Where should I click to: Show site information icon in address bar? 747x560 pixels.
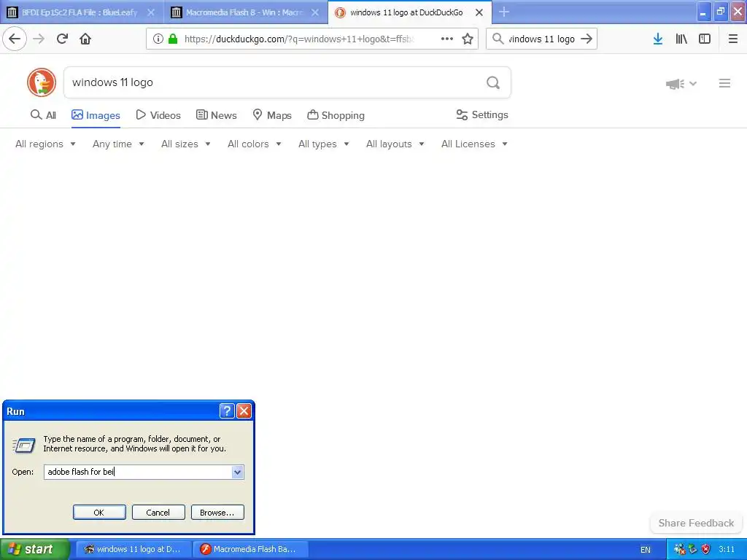tap(158, 39)
